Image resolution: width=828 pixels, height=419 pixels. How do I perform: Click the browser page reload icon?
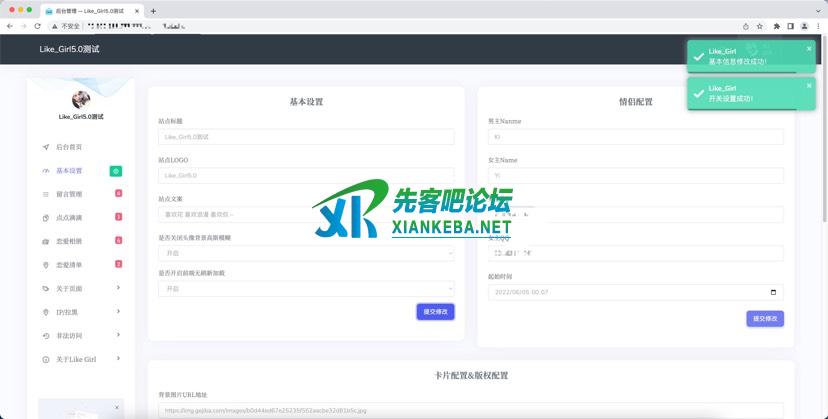tap(38, 26)
